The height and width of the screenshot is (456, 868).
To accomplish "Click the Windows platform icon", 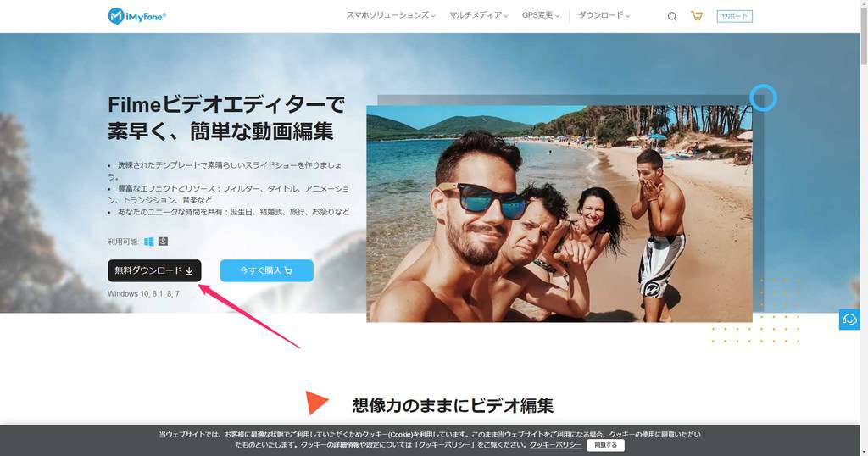I will [x=149, y=242].
